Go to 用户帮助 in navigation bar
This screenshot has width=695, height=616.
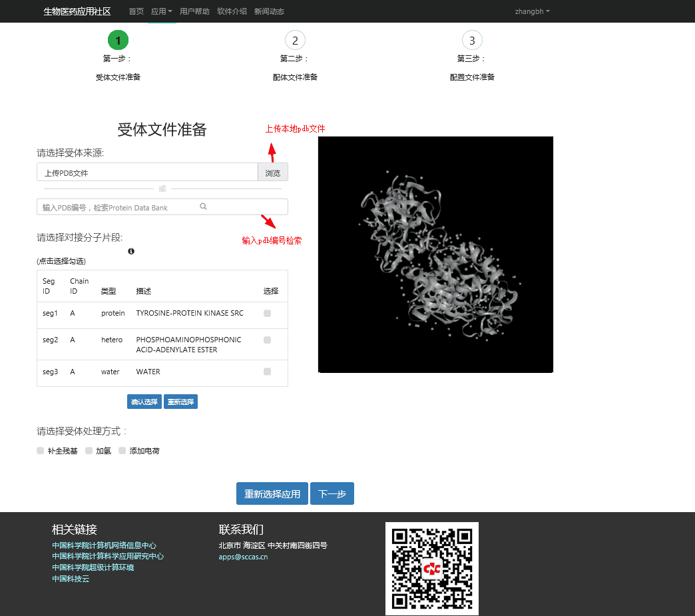click(x=194, y=11)
